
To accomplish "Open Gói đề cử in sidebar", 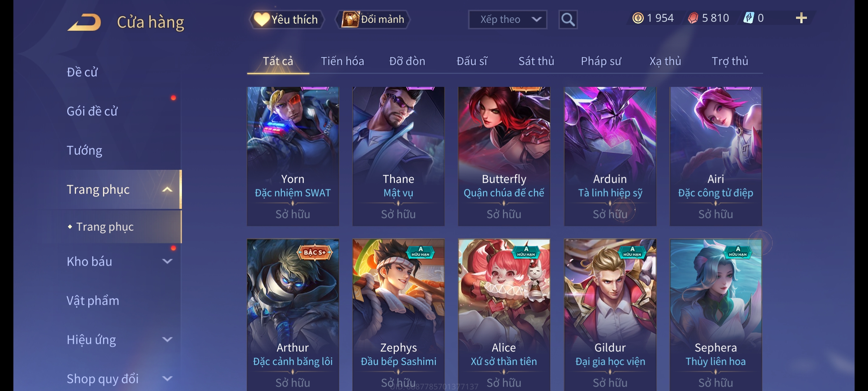I will pos(92,111).
